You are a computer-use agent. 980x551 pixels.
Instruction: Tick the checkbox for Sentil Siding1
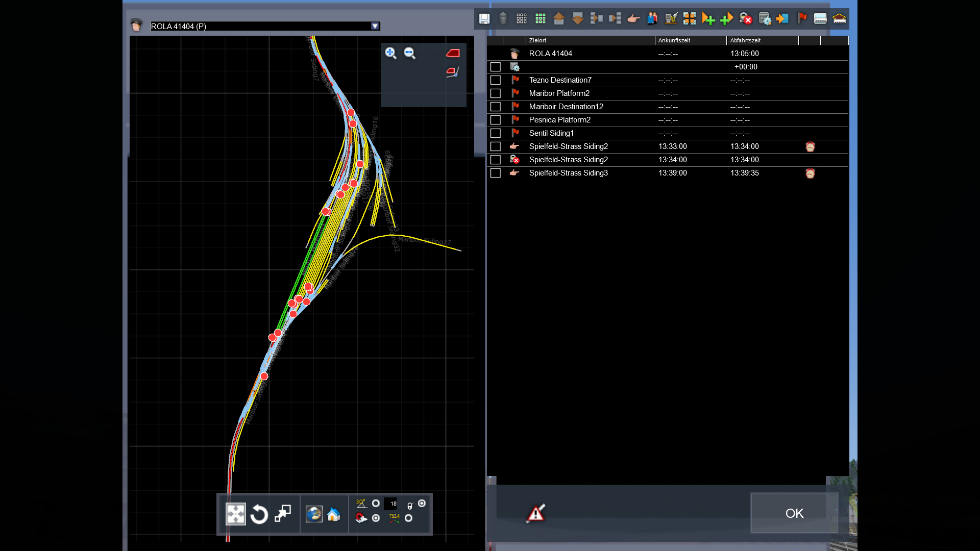495,133
